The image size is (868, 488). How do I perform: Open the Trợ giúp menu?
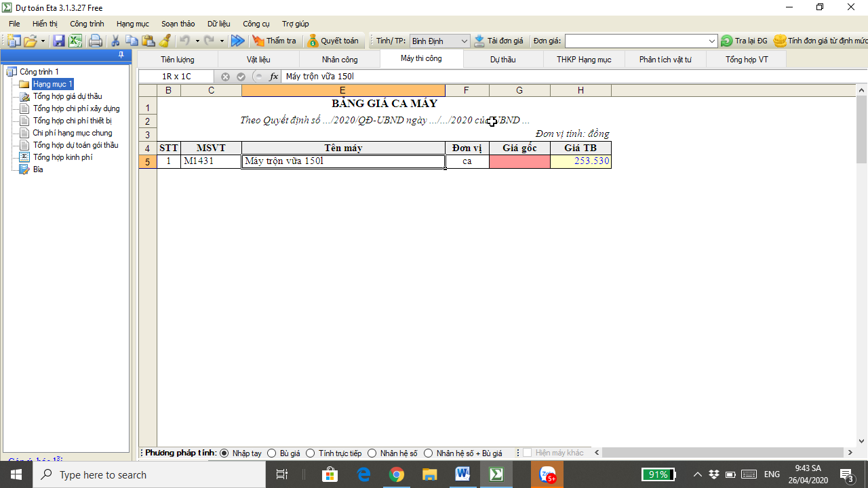coord(296,24)
